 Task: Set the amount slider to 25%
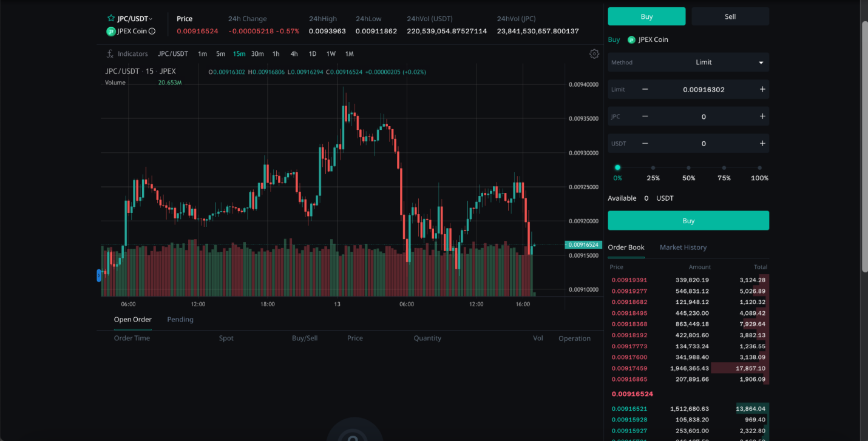(653, 168)
